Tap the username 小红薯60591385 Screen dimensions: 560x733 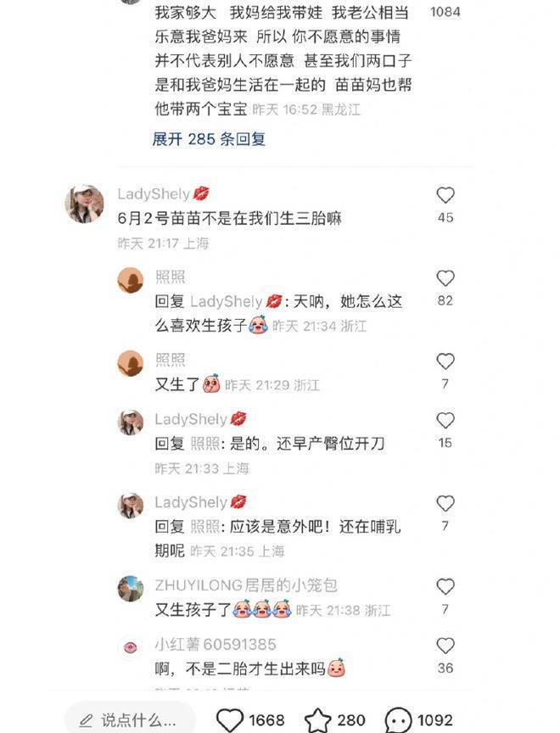[216, 644]
